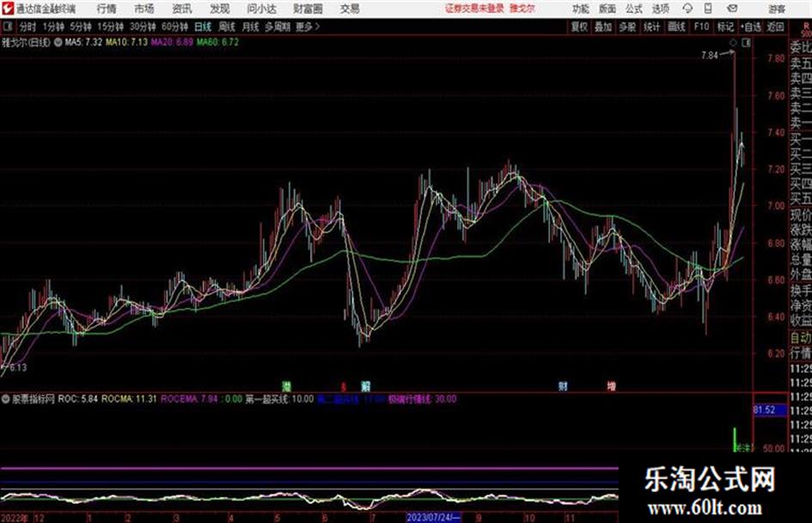
Task: Click the Tongdaxin app logo icon
Action: (x=8, y=9)
